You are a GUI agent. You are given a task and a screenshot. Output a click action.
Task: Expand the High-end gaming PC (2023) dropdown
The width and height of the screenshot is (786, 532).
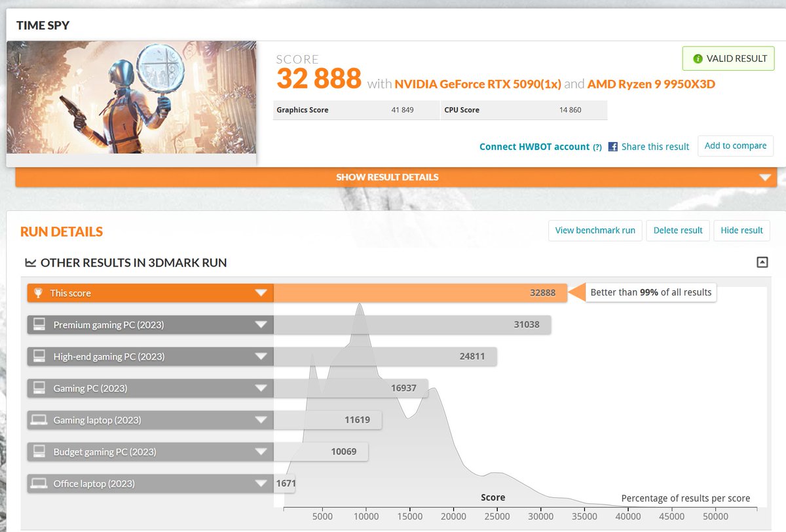click(261, 356)
